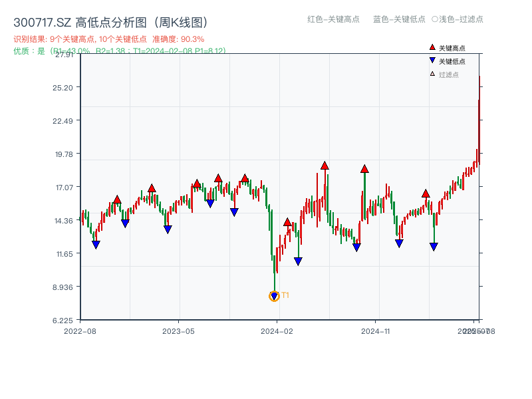Toggle the 关键低点 legend entry
Viewport: 532px width, 399px height.
coord(448,61)
